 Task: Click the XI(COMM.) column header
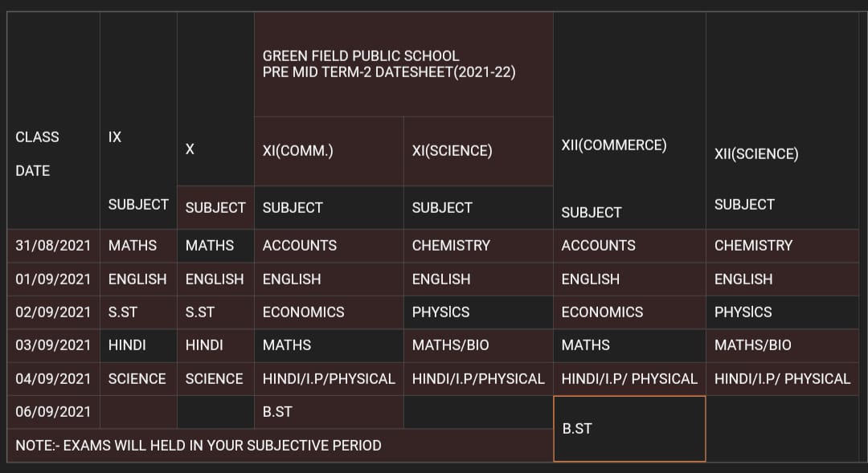pos(329,151)
